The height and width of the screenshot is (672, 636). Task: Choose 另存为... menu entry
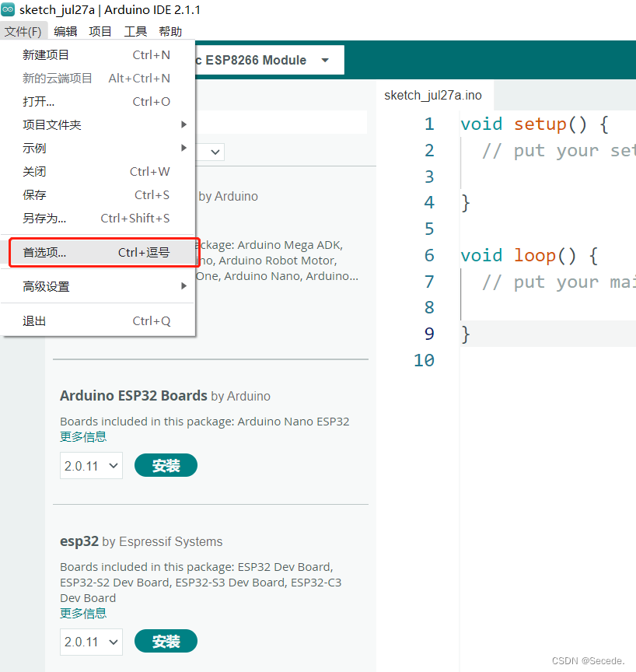(x=98, y=218)
